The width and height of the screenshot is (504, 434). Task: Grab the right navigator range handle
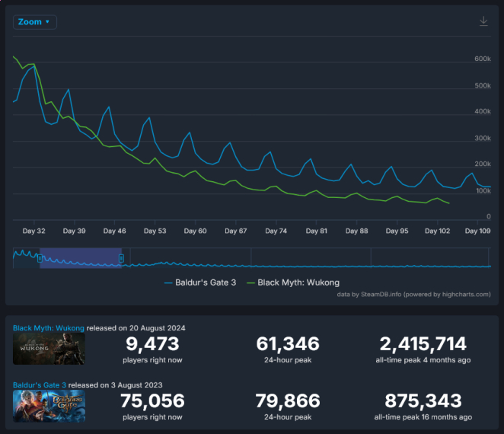click(x=122, y=258)
